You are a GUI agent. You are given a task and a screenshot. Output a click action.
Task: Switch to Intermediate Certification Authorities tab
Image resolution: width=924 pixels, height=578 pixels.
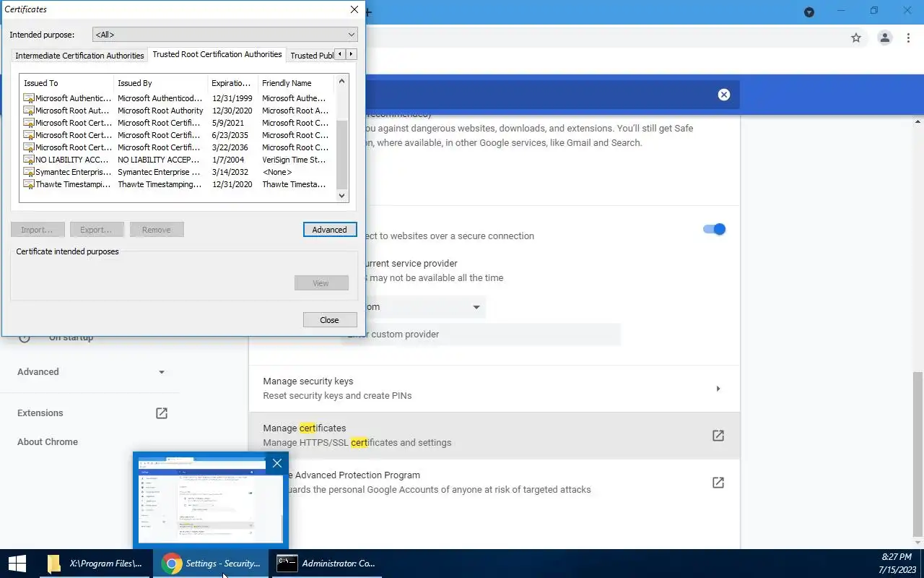click(79, 56)
